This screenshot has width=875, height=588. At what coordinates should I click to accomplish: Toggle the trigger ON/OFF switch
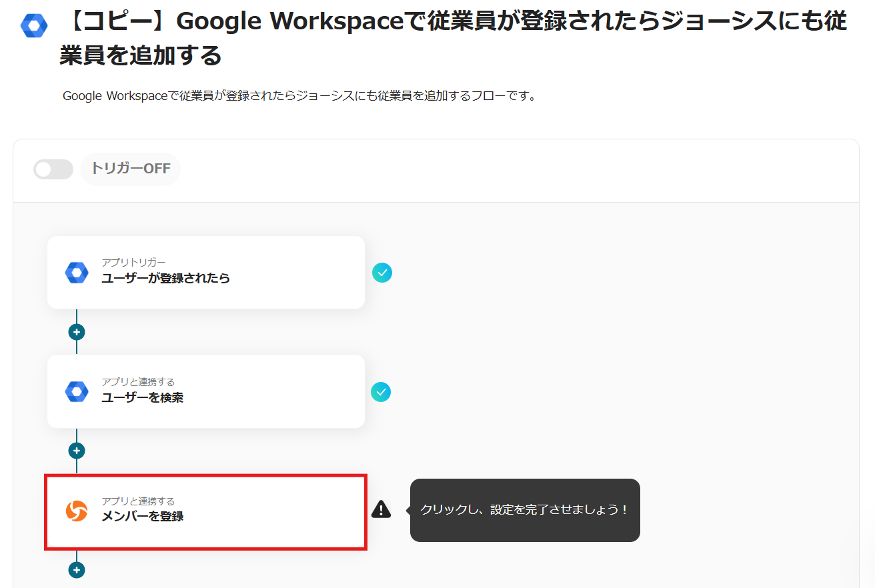coord(53,169)
